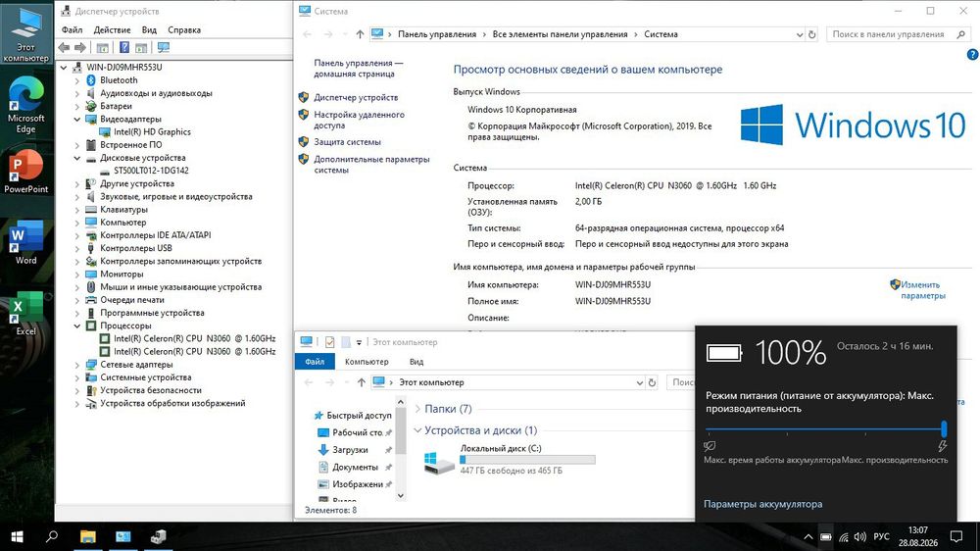
Task: Expand the Контроллеры USB node
Action: pos(76,248)
